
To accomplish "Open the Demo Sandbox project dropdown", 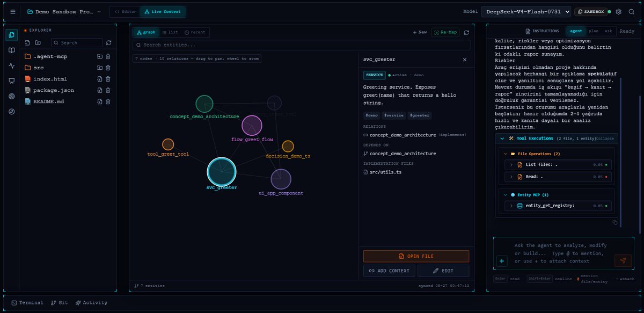I will (x=63, y=11).
